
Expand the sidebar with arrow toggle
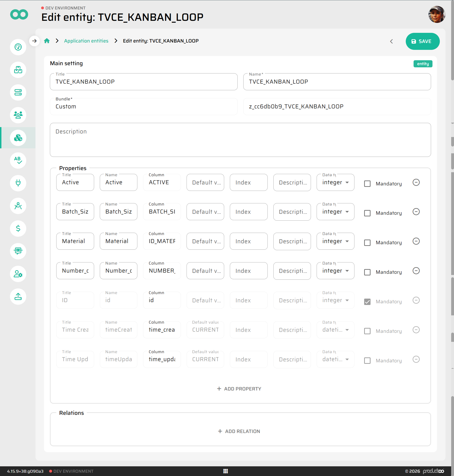point(34,41)
